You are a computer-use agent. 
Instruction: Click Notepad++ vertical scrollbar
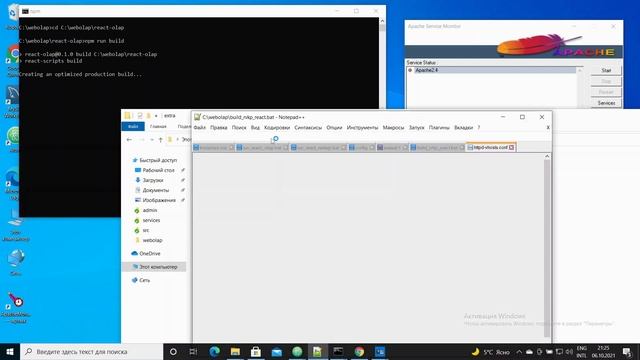coord(547,248)
